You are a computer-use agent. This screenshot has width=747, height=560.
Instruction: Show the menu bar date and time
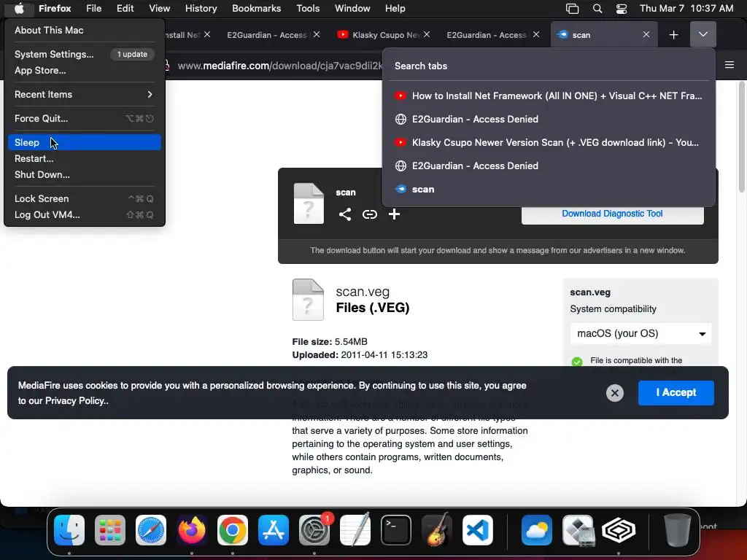[686, 8]
